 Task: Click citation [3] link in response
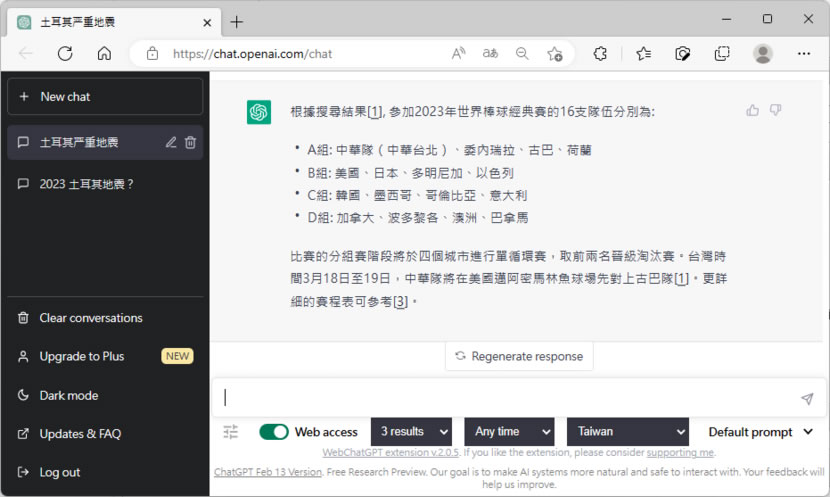[x=400, y=302]
